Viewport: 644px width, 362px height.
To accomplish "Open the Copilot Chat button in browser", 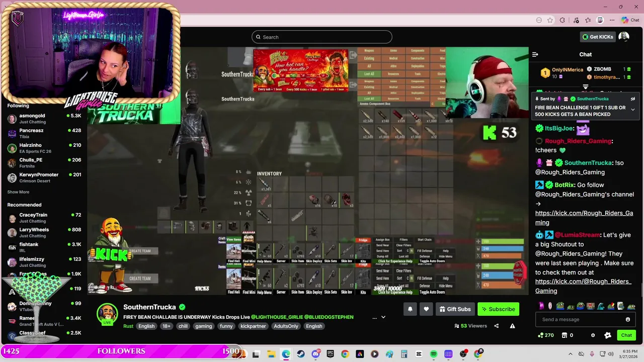I will [x=631, y=20].
